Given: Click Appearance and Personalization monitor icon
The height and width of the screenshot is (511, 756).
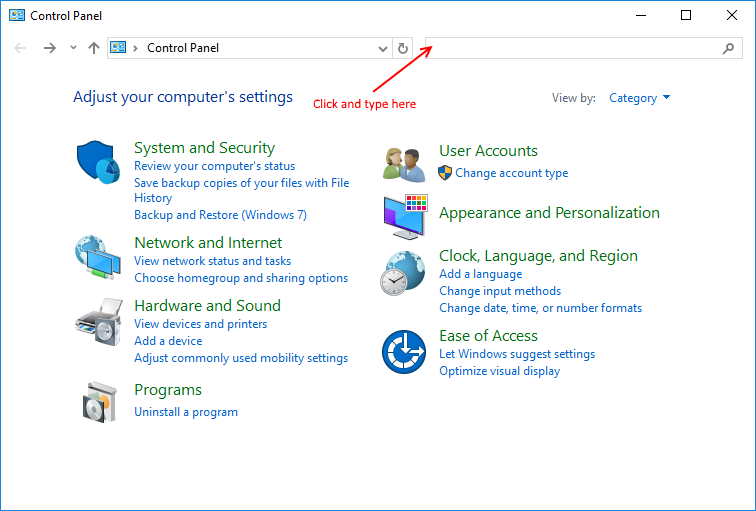Looking at the screenshot, I should coord(405,216).
